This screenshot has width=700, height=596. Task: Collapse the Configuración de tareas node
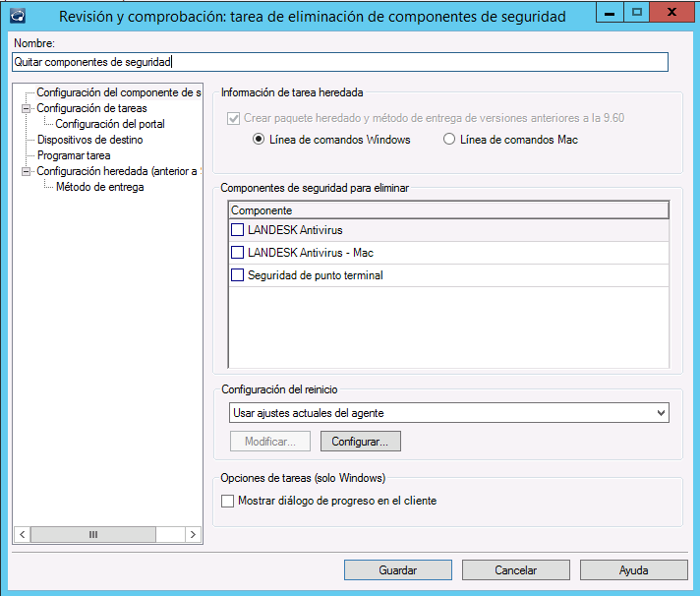point(26,108)
